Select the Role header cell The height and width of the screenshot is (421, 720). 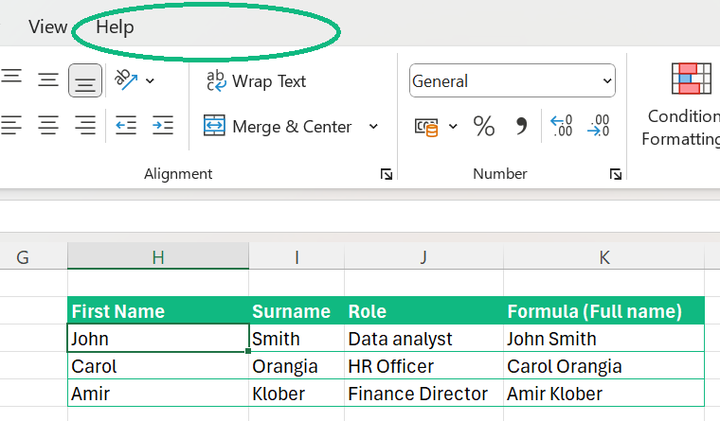[424, 311]
